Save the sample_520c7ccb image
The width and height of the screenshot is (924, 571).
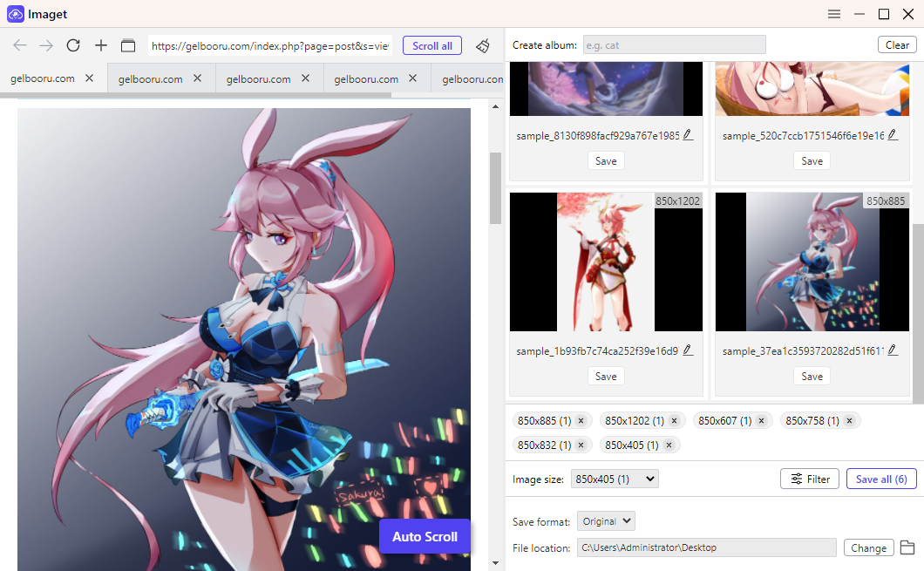(812, 161)
